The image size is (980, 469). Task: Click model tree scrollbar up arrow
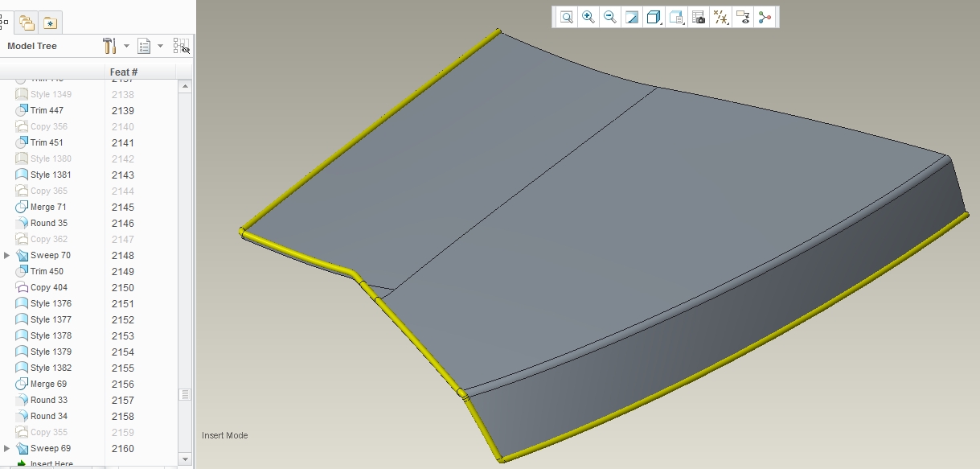pos(185,86)
